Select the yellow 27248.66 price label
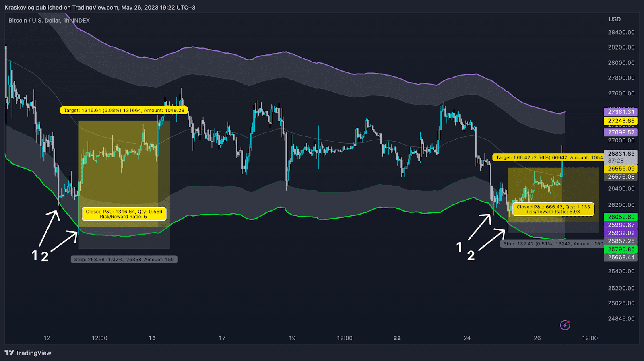Image resolution: width=644 pixels, height=361 pixels. coord(621,121)
